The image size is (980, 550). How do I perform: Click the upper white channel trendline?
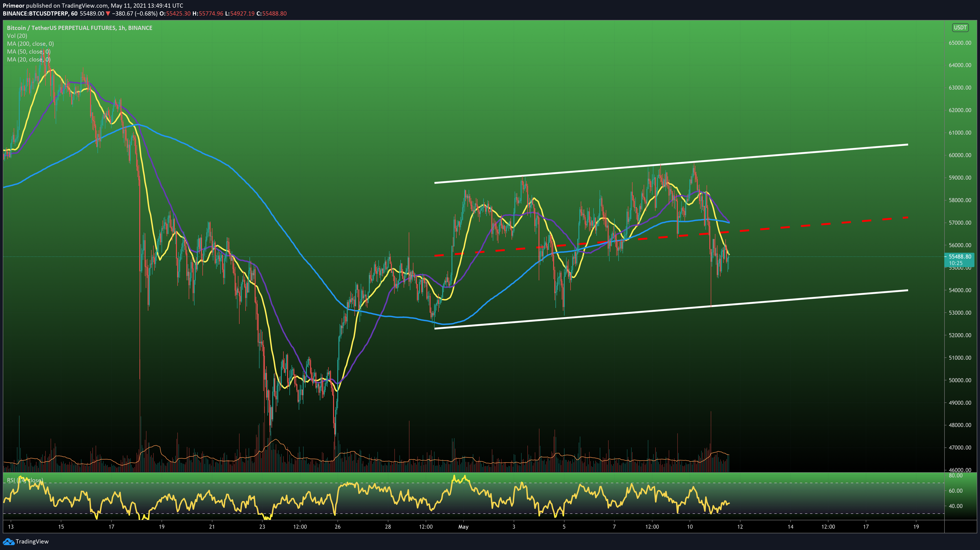[671, 164]
